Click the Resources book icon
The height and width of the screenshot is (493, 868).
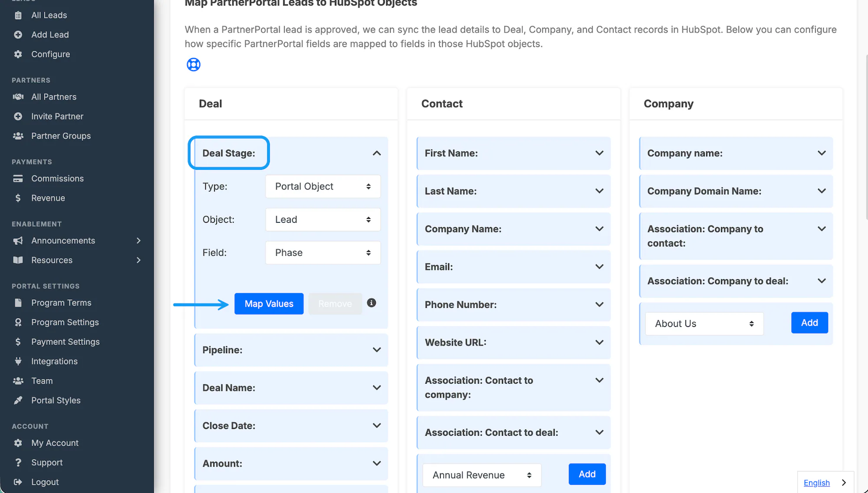(18, 260)
